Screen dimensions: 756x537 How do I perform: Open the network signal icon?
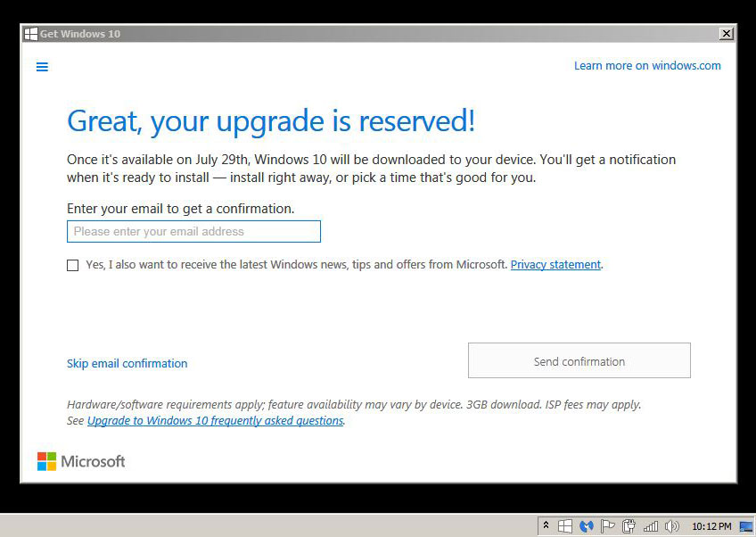[x=651, y=526]
